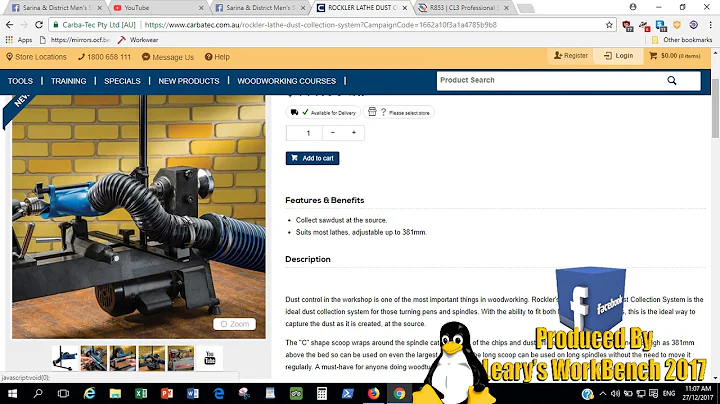720x404 pixels.
Task: Open the NEW PRODUCTS menu
Action: click(189, 81)
